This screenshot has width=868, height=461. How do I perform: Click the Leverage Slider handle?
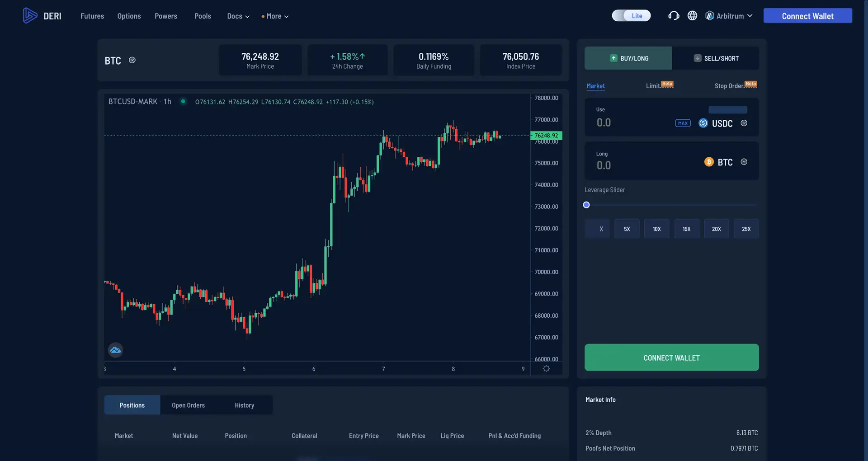point(586,205)
